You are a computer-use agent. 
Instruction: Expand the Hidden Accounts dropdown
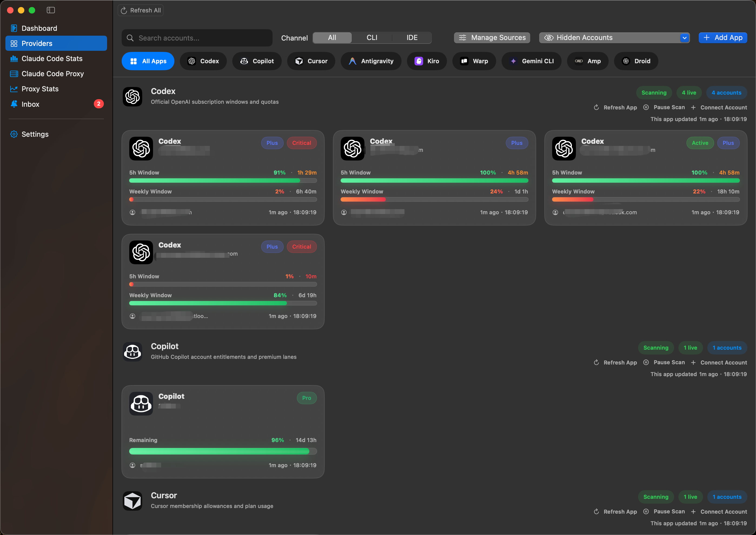(x=684, y=38)
